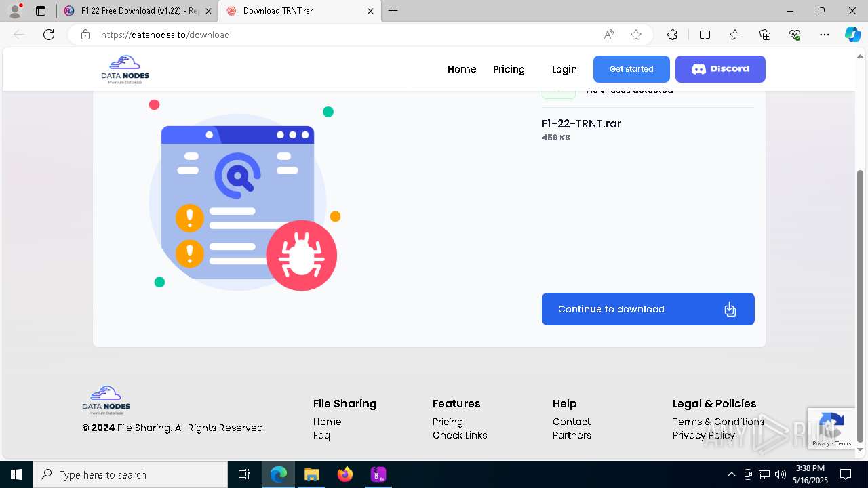Reload the current page
The image size is (868, 488).
tap(49, 35)
